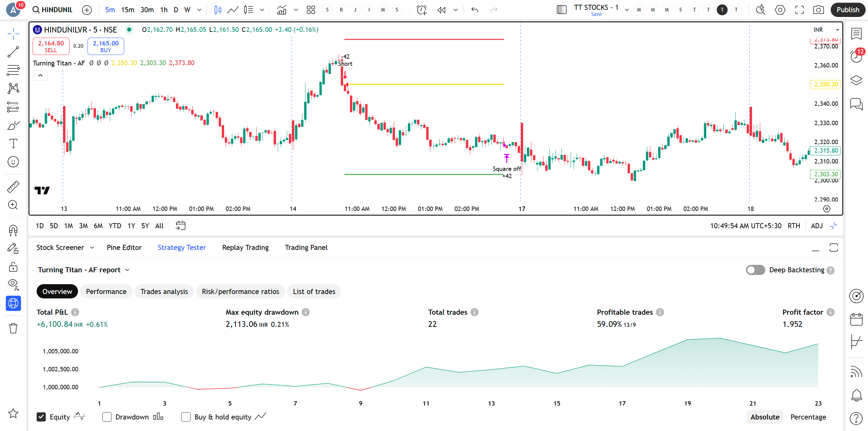Undo the last chart action

pyautogui.click(x=475, y=10)
